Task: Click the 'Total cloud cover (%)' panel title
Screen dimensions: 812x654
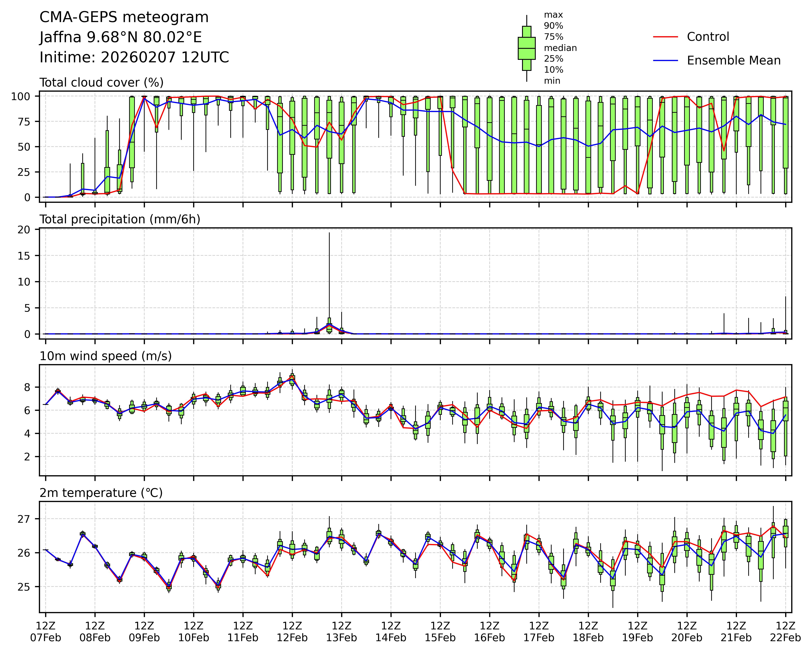Action: point(101,82)
